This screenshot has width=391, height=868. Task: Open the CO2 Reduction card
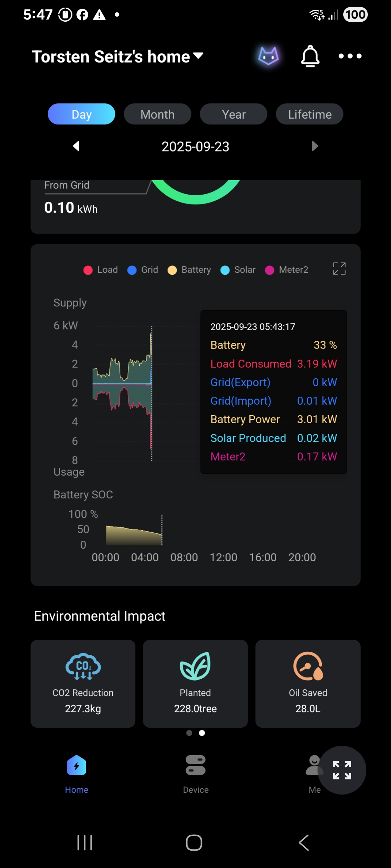pyautogui.click(x=83, y=684)
